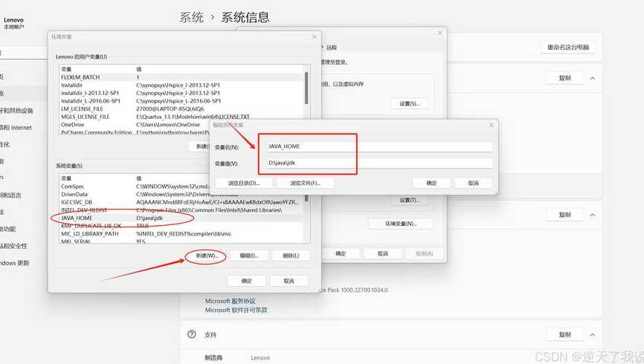Image resolution: width=644 pixels, height=364 pixels.
Task: Click the question mark icon beside 支持
Action: [191, 334]
